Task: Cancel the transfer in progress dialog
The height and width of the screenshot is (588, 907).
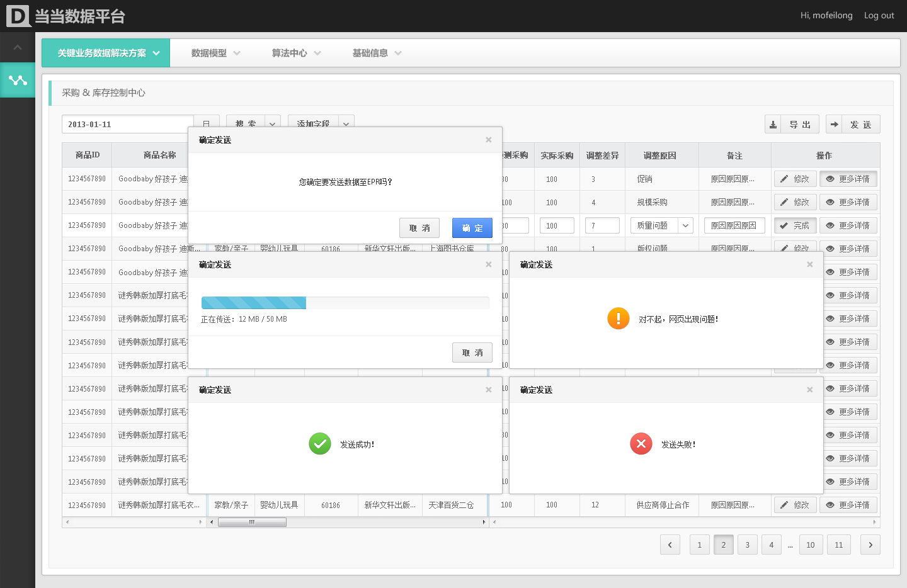Action: pyautogui.click(x=472, y=353)
